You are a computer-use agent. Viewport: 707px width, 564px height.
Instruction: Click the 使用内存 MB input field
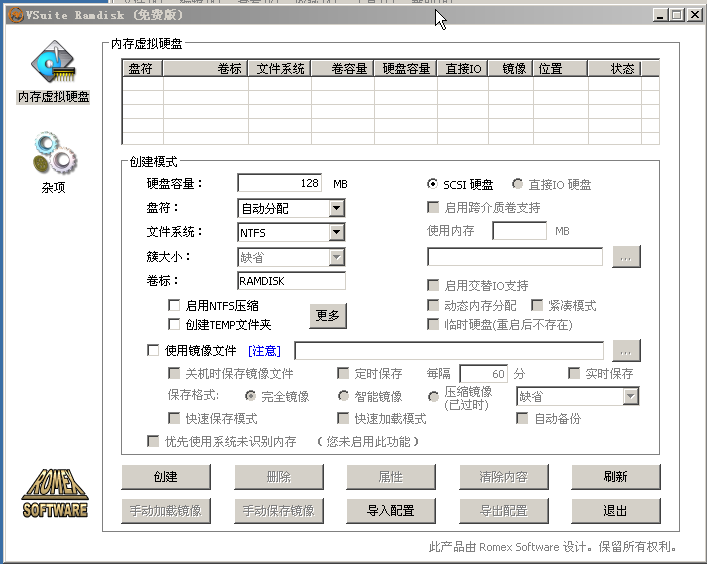coord(520,231)
